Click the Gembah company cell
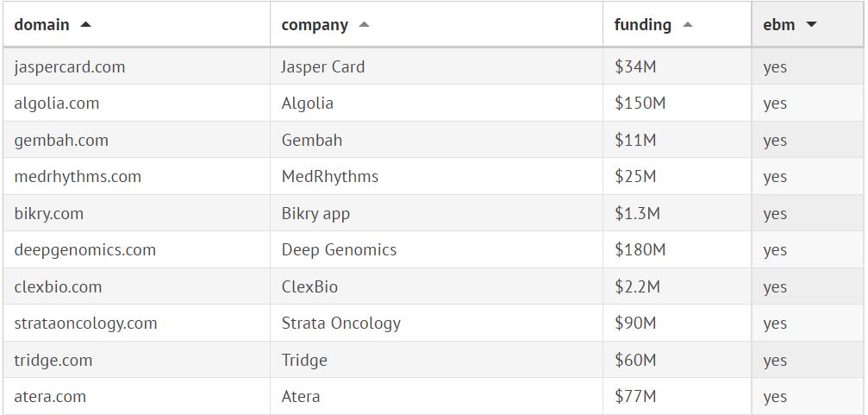This screenshot has height=415, width=868. 312,140
